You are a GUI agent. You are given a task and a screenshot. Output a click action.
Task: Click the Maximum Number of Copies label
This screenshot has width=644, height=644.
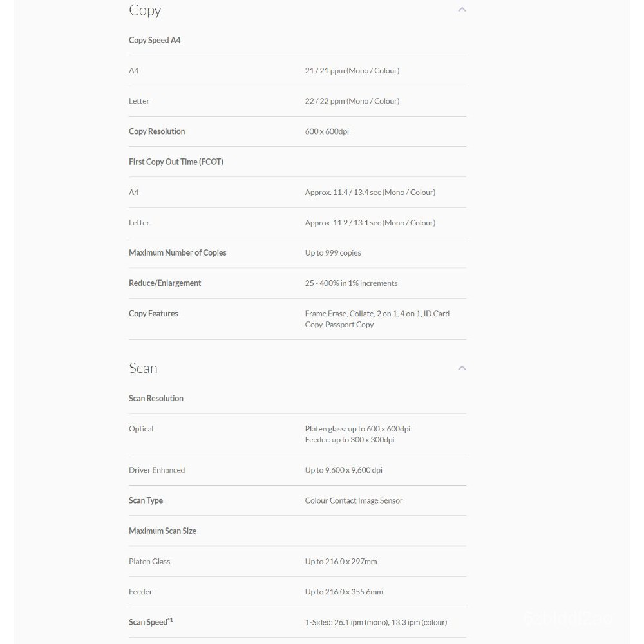177,253
